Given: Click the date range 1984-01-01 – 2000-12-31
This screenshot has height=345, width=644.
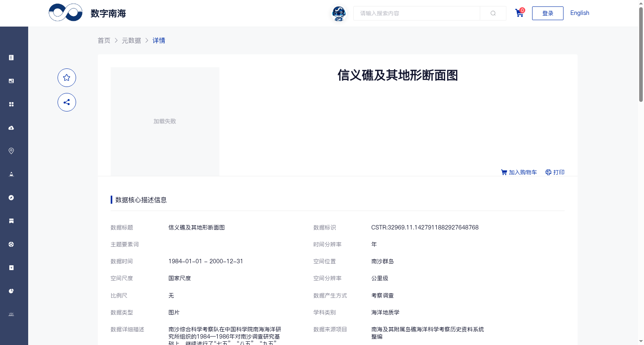Looking at the screenshot, I should pyautogui.click(x=206, y=261).
